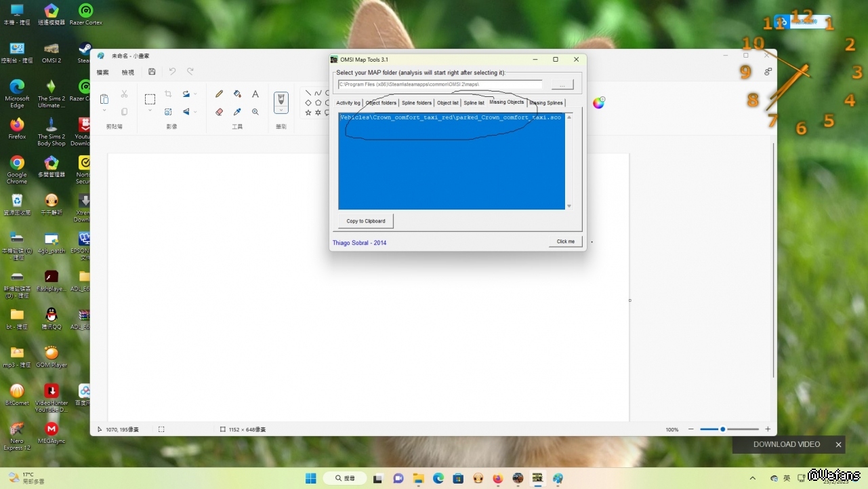Viewport: 868px width, 489px height.
Task: Click the Undo arrow
Action: tap(172, 72)
